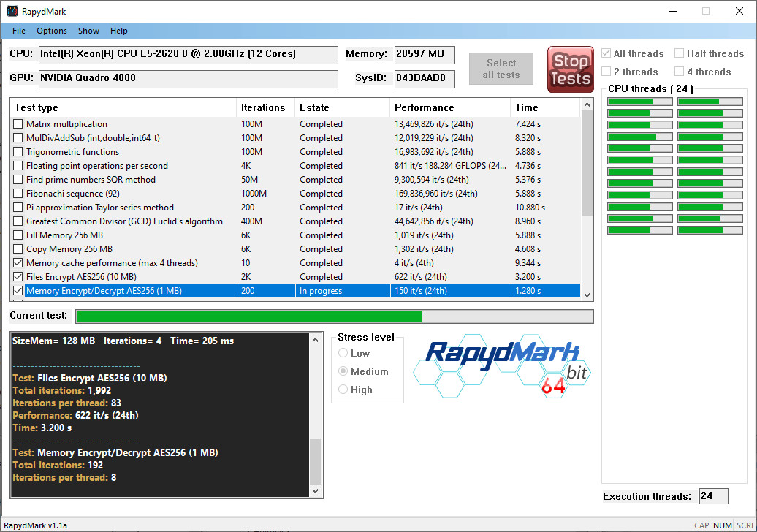Click the test list scrollbar thumb
Image resolution: width=757 pixels, height=532 pixels.
coord(587,163)
